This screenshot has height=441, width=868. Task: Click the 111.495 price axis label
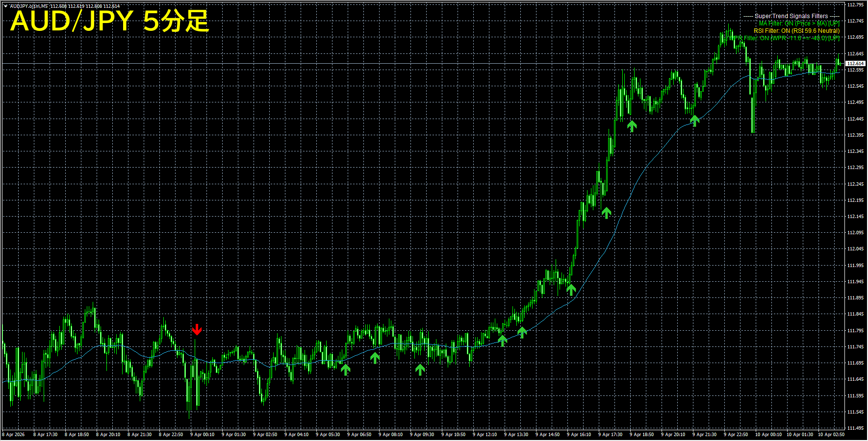click(x=856, y=428)
